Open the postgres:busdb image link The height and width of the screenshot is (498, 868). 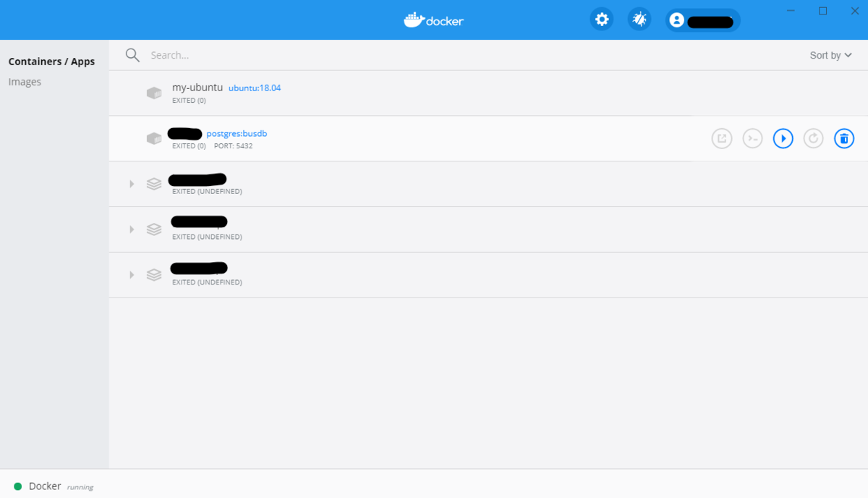[237, 134]
